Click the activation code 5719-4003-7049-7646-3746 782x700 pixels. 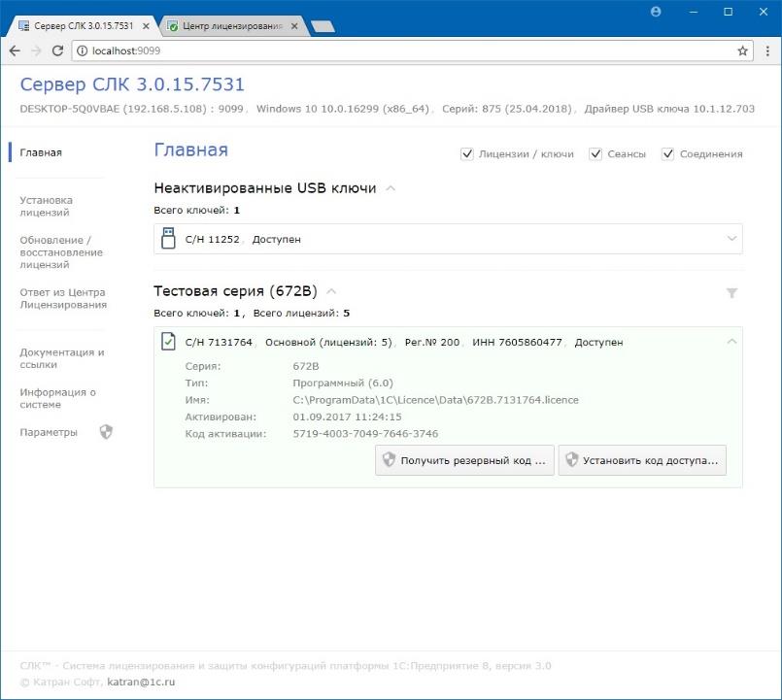365,434
